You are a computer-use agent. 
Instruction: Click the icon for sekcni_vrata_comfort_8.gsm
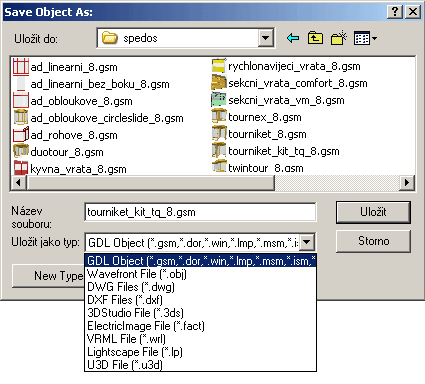pos(219,83)
